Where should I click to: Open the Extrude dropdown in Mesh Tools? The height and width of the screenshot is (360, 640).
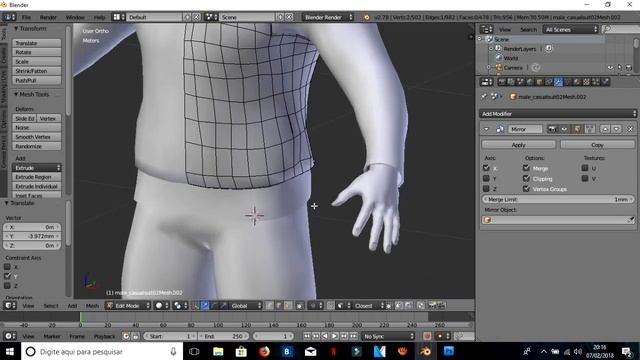pyautogui.click(x=37, y=168)
